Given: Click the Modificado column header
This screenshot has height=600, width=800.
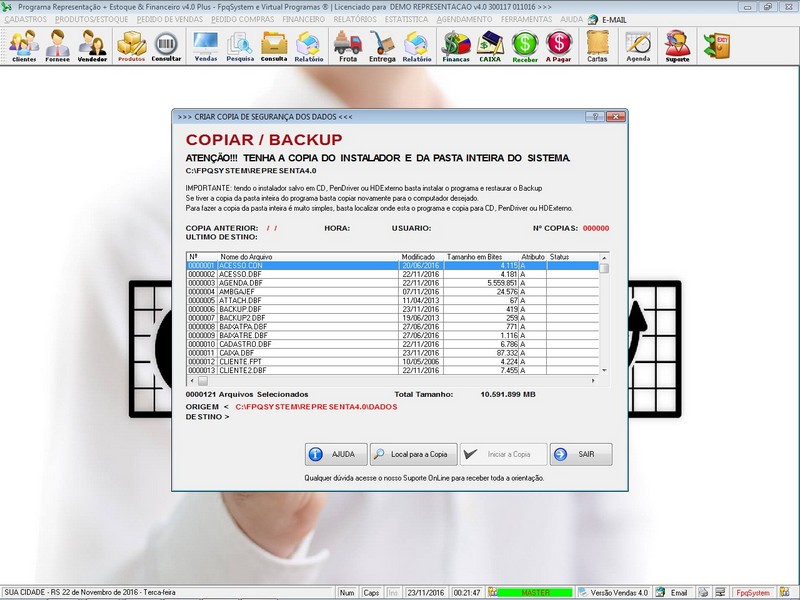Looking at the screenshot, I should click(x=421, y=257).
